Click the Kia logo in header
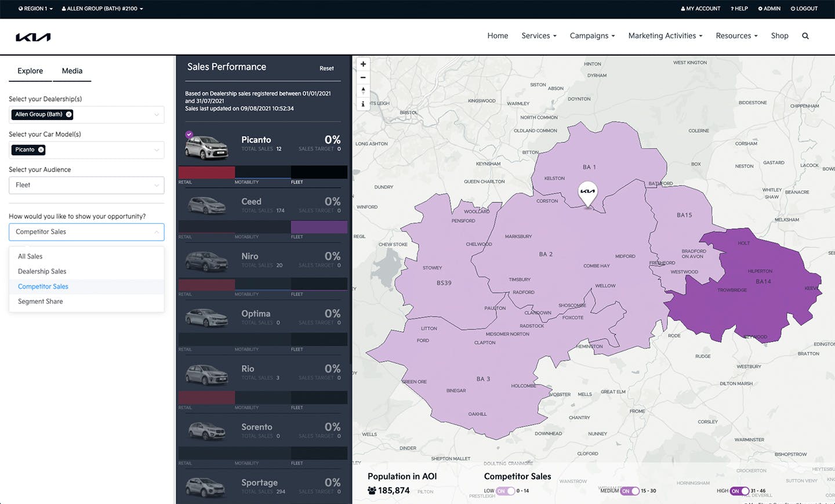This screenshot has height=504, width=835. pos(33,37)
